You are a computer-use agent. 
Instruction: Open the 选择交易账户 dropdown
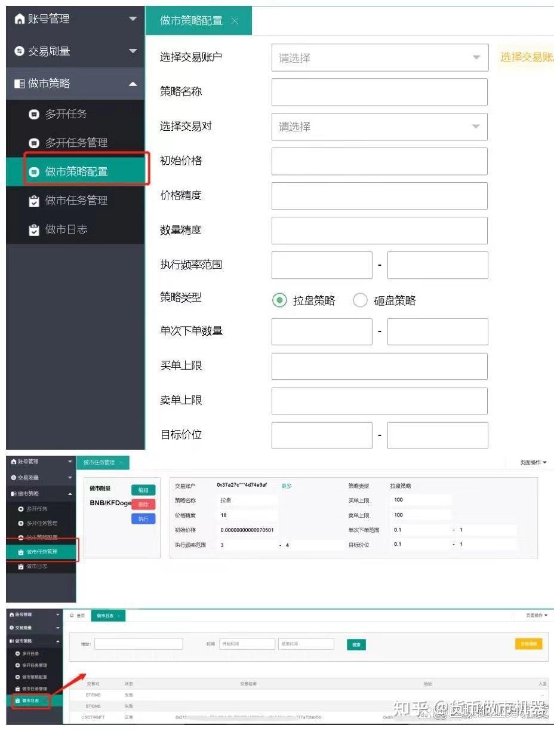click(380, 57)
